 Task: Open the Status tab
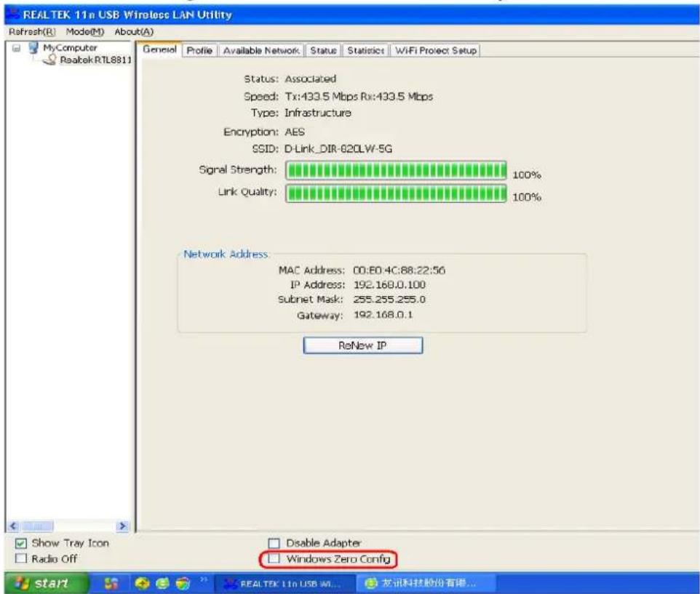[x=323, y=50]
